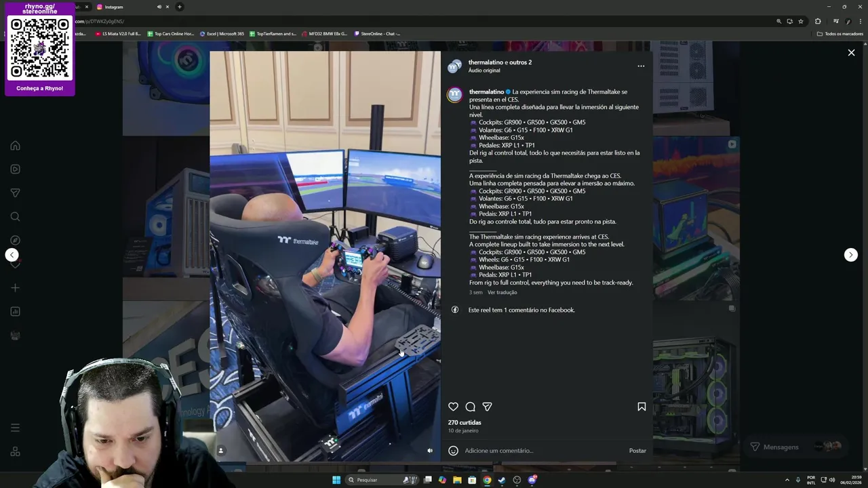The height and width of the screenshot is (488, 868).
Task: Open Discord from the taskbar
Action: click(x=532, y=480)
